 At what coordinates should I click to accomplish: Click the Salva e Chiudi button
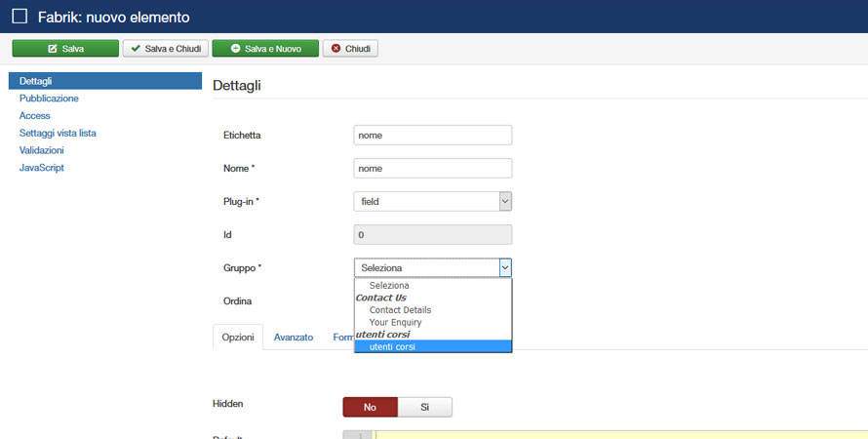point(166,48)
